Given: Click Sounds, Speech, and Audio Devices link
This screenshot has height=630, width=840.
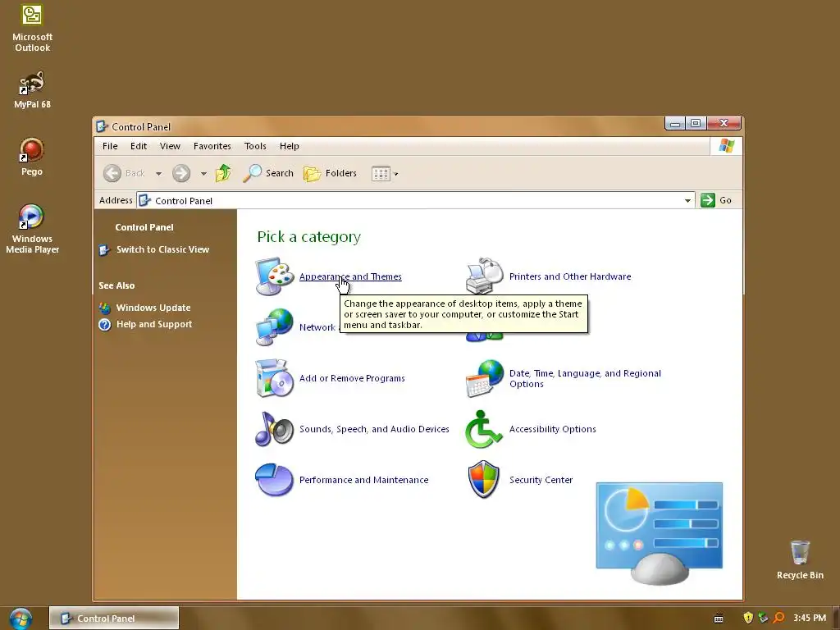Looking at the screenshot, I should (x=374, y=429).
